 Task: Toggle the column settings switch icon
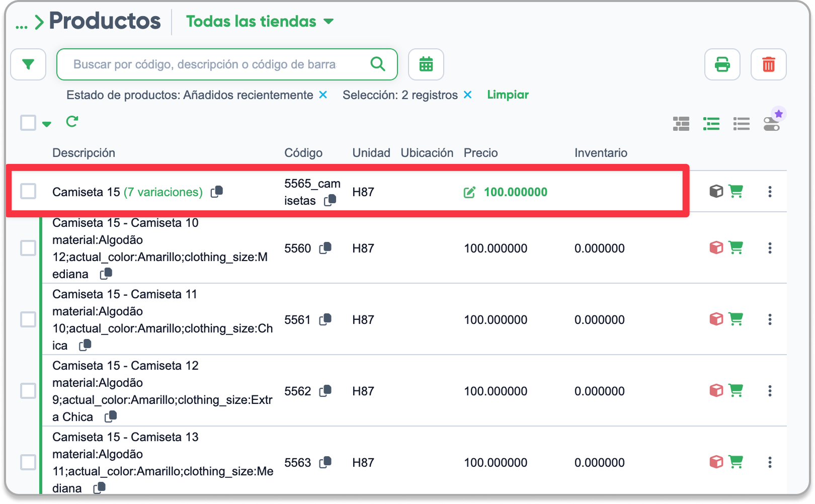point(772,124)
